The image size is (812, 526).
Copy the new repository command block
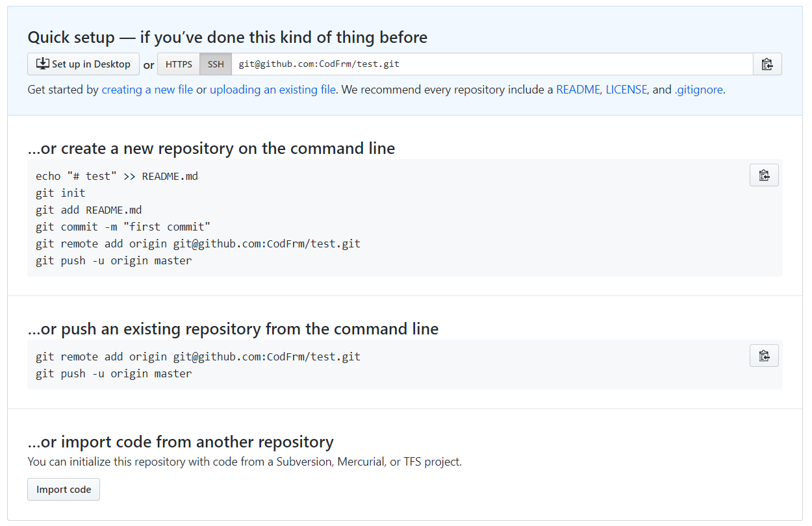764,175
